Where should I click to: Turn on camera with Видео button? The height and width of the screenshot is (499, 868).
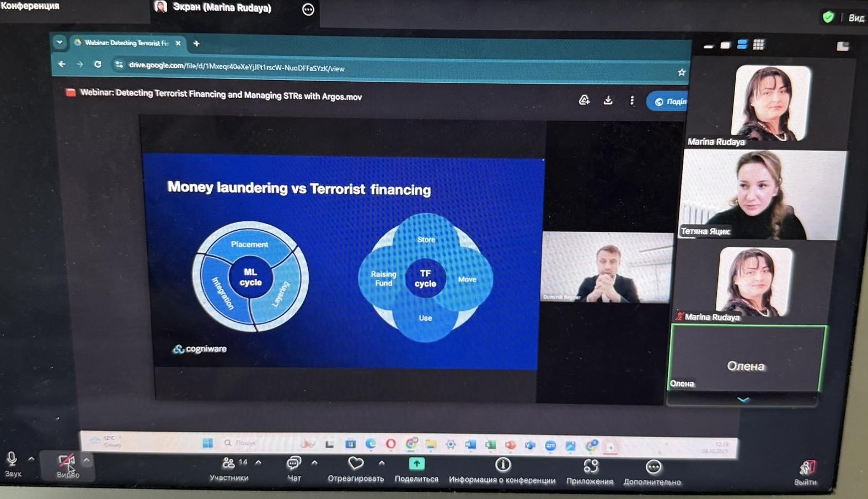[67, 463]
